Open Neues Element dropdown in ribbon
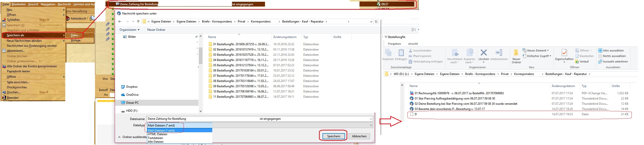 coord(535,50)
